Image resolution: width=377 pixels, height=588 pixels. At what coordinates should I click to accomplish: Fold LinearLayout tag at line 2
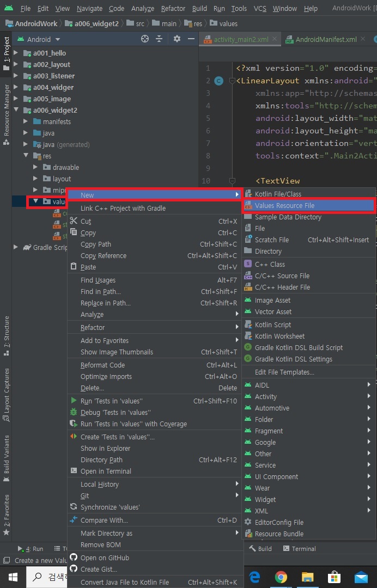(x=232, y=81)
